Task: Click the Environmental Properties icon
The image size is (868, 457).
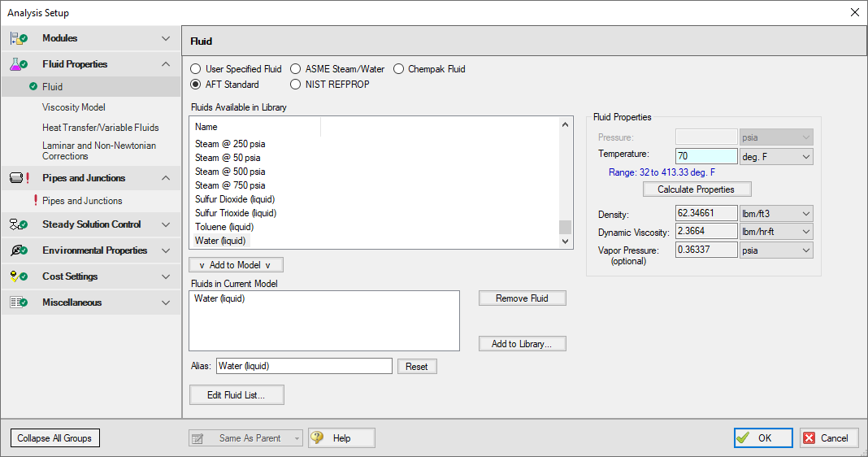Action: click(x=20, y=250)
